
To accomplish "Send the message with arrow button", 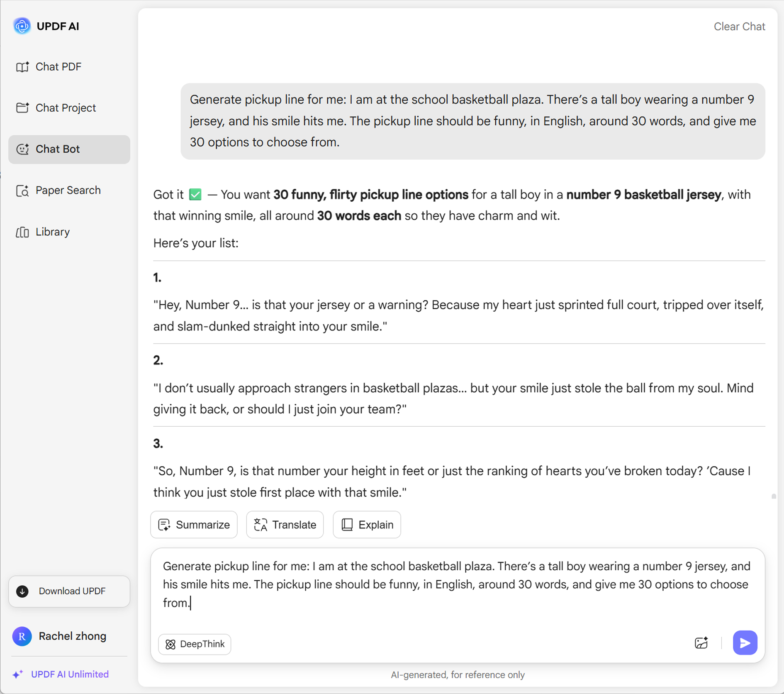I will (x=745, y=643).
